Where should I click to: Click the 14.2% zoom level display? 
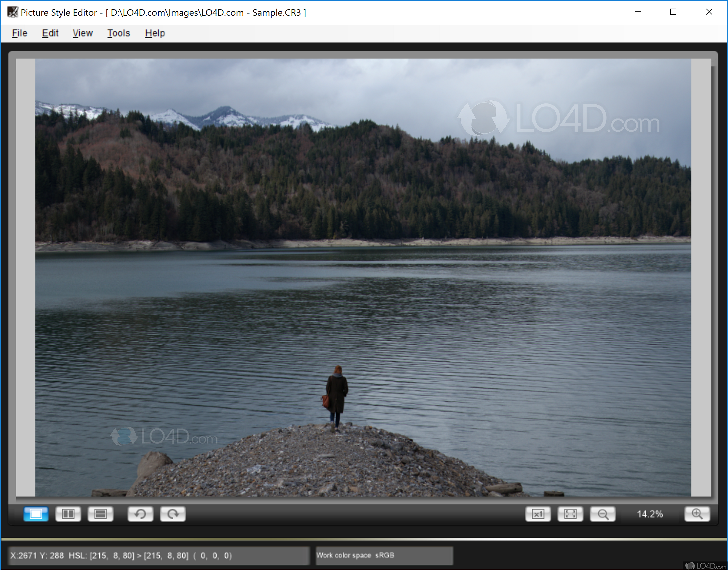(x=650, y=514)
